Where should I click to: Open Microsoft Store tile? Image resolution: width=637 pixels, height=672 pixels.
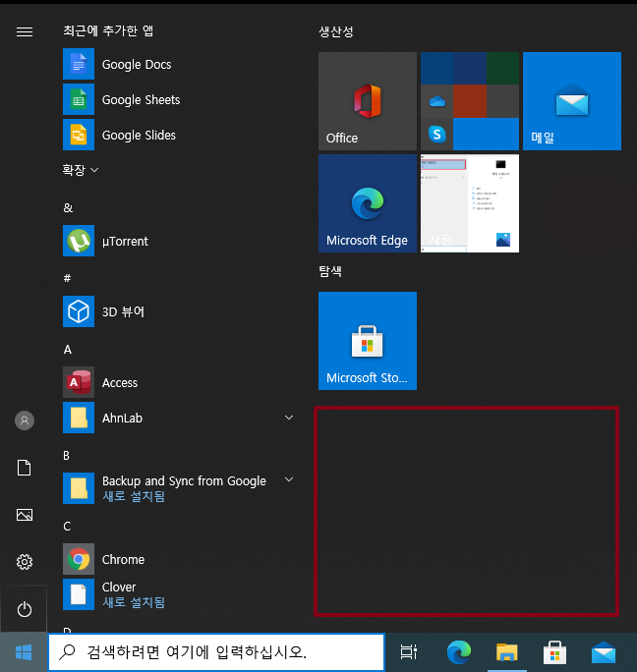(368, 341)
